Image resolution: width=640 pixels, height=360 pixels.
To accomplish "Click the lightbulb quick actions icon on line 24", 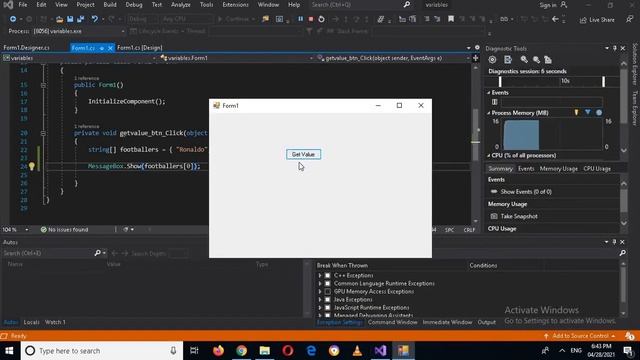I will pos(32,166).
